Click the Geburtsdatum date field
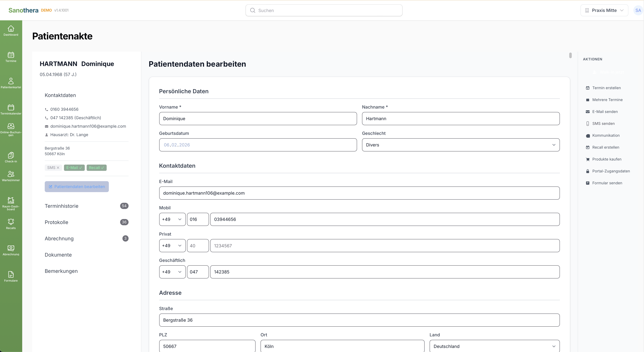Image resolution: width=644 pixels, height=352 pixels. click(x=258, y=145)
